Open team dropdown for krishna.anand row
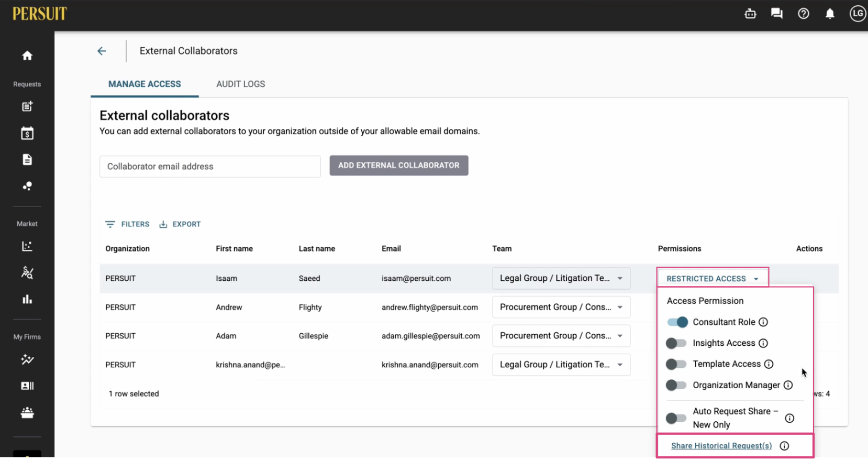868x460 pixels. point(561,365)
